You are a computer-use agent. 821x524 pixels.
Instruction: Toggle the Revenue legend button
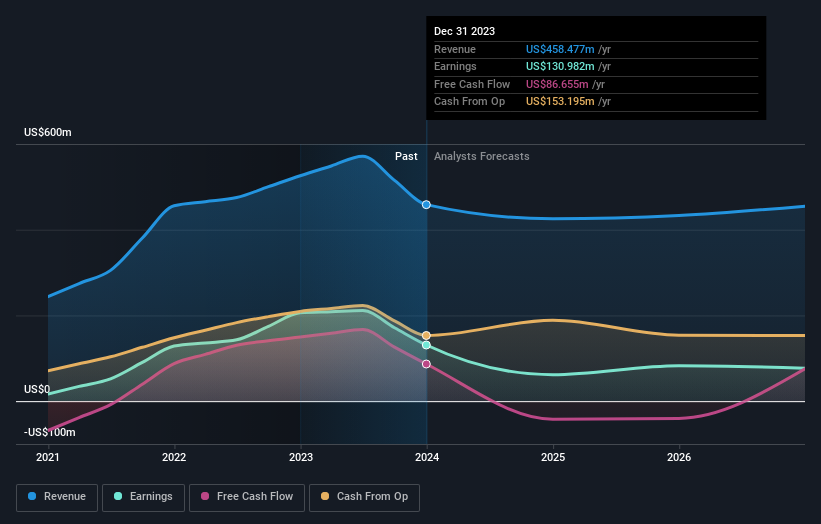57,497
